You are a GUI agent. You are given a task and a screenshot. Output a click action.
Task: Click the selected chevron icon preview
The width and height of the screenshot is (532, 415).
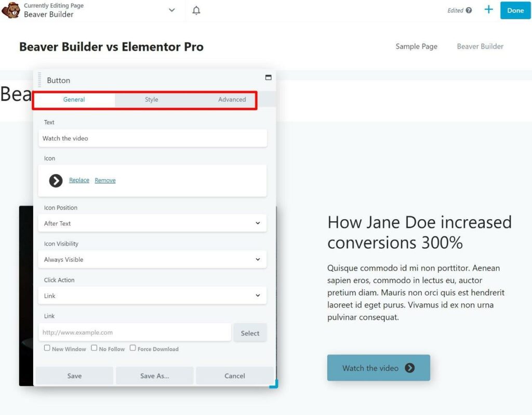point(56,181)
